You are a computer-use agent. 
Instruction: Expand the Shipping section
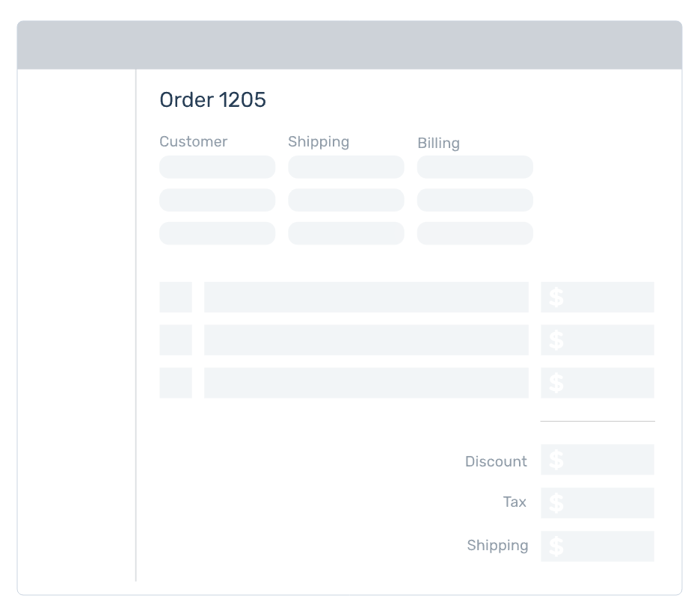pos(319,141)
